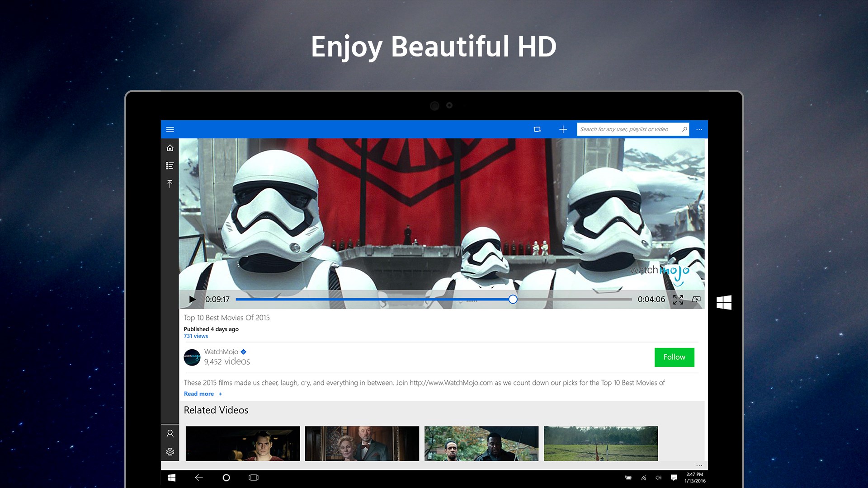Viewport: 868px width, 488px height.
Task: Toggle fullscreen on the video player
Action: [x=678, y=299]
